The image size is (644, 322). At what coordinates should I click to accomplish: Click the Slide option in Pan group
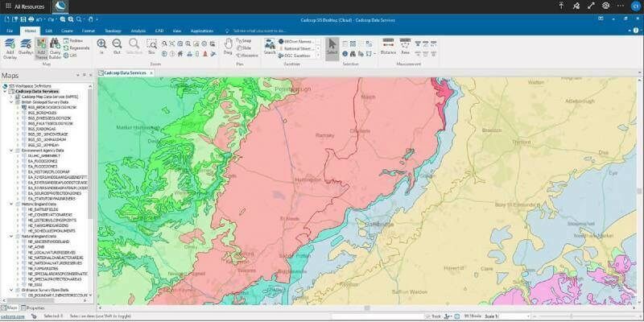point(244,48)
